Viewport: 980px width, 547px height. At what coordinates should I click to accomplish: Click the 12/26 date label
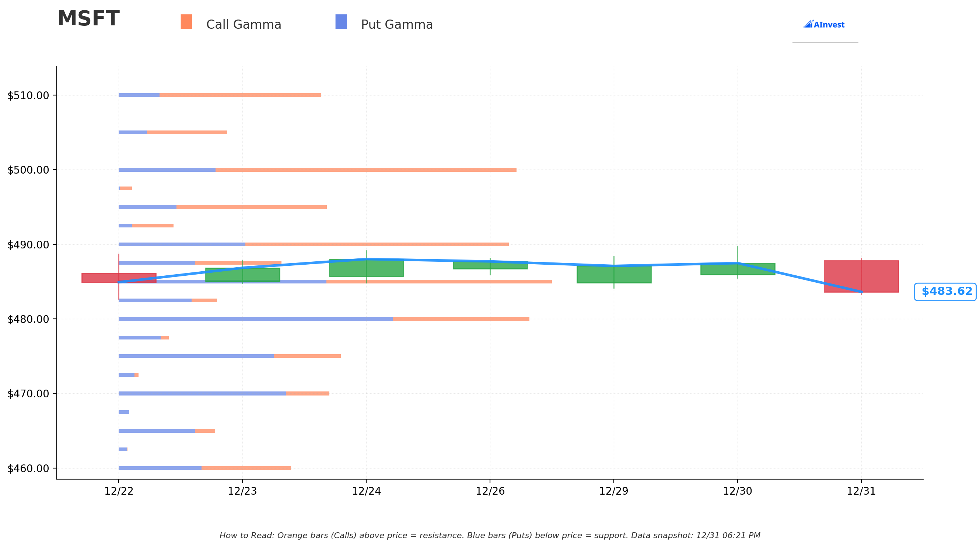click(490, 491)
